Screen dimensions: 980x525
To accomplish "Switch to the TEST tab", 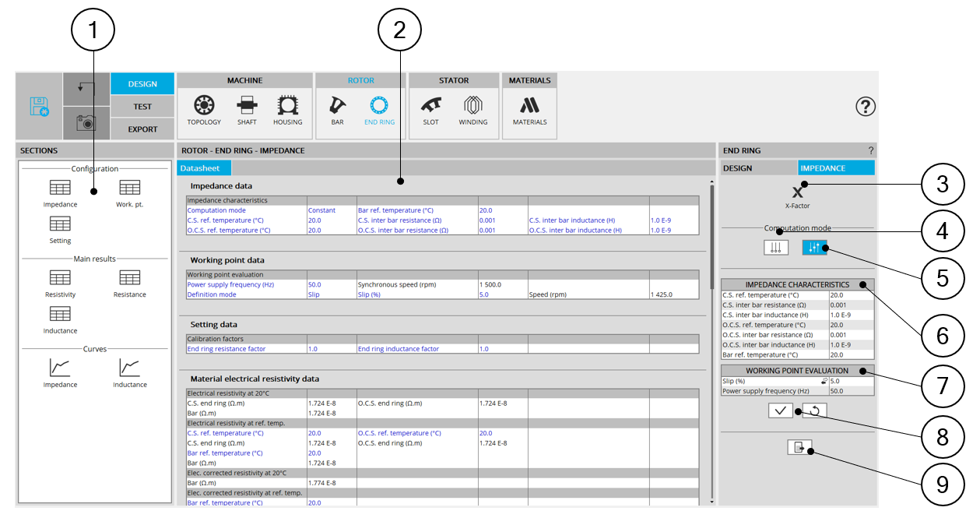I will click(142, 107).
